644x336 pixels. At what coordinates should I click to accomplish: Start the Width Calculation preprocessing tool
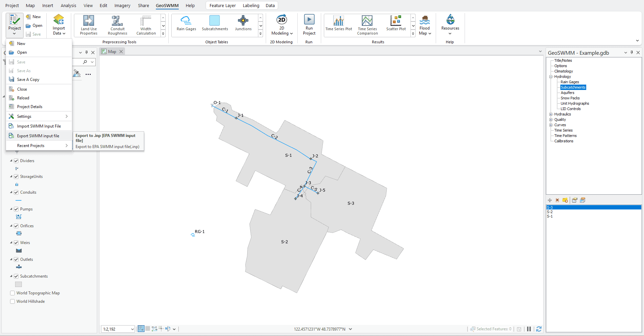point(145,25)
